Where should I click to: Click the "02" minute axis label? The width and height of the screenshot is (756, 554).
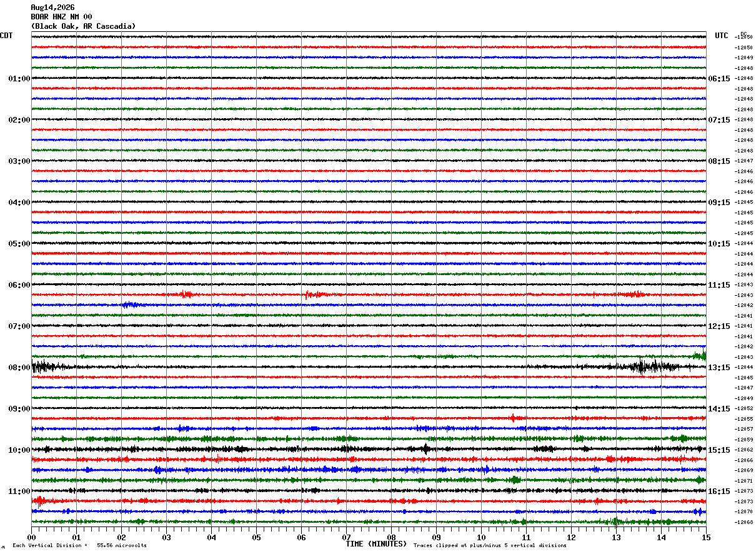pyautogui.click(x=121, y=537)
